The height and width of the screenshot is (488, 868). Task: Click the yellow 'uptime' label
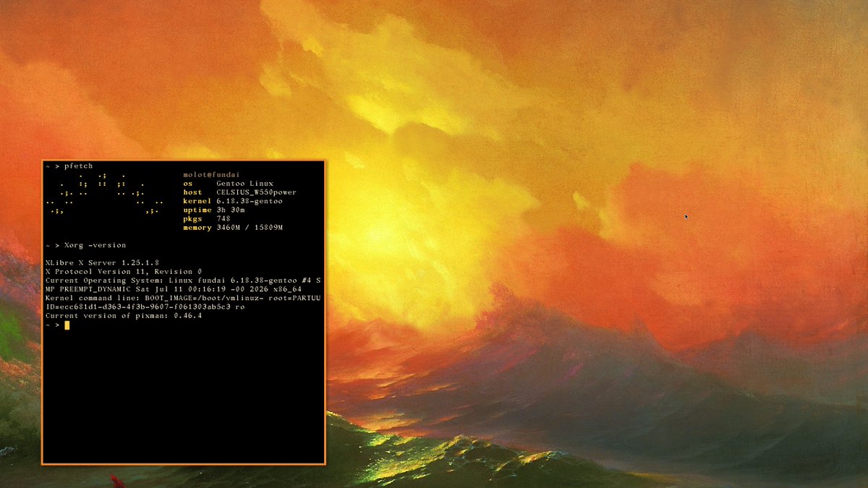(x=197, y=210)
